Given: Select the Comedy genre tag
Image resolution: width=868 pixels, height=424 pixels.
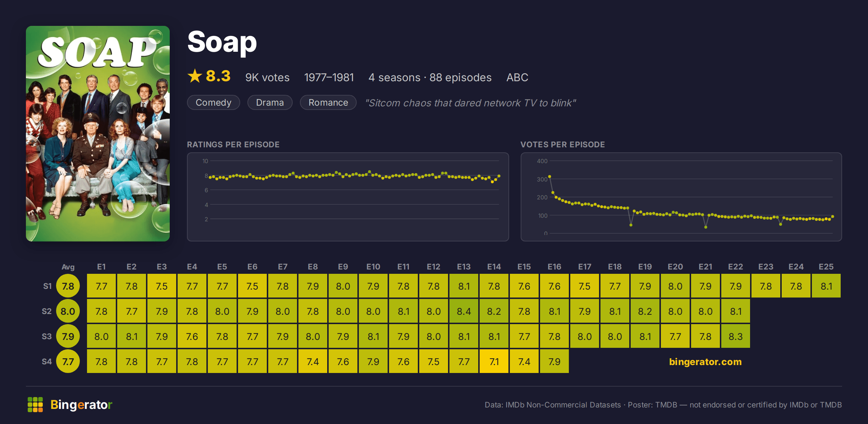Looking at the screenshot, I should tap(214, 102).
